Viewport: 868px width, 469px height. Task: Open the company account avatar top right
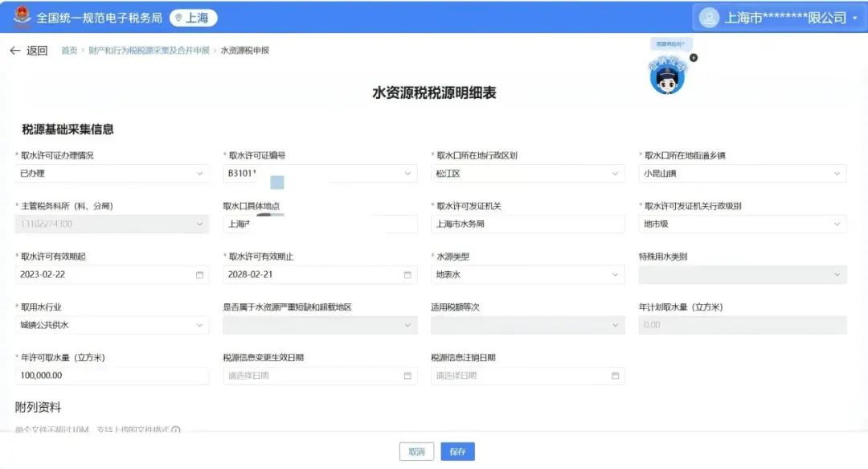click(x=706, y=17)
